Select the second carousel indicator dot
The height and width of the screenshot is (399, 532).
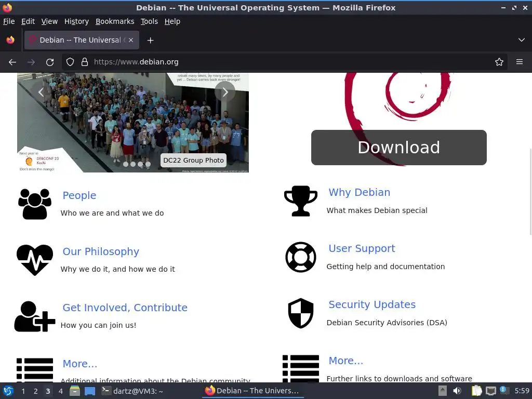133,164
